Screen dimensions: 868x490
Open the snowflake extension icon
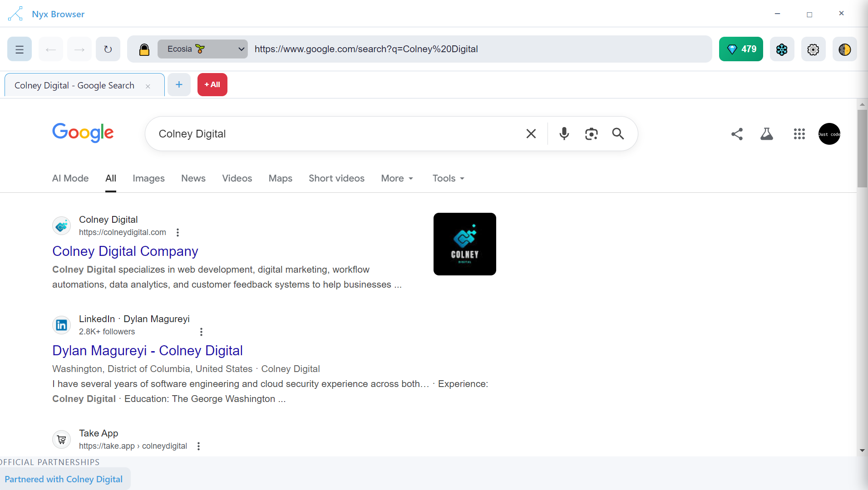pyautogui.click(x=782, y=49)
